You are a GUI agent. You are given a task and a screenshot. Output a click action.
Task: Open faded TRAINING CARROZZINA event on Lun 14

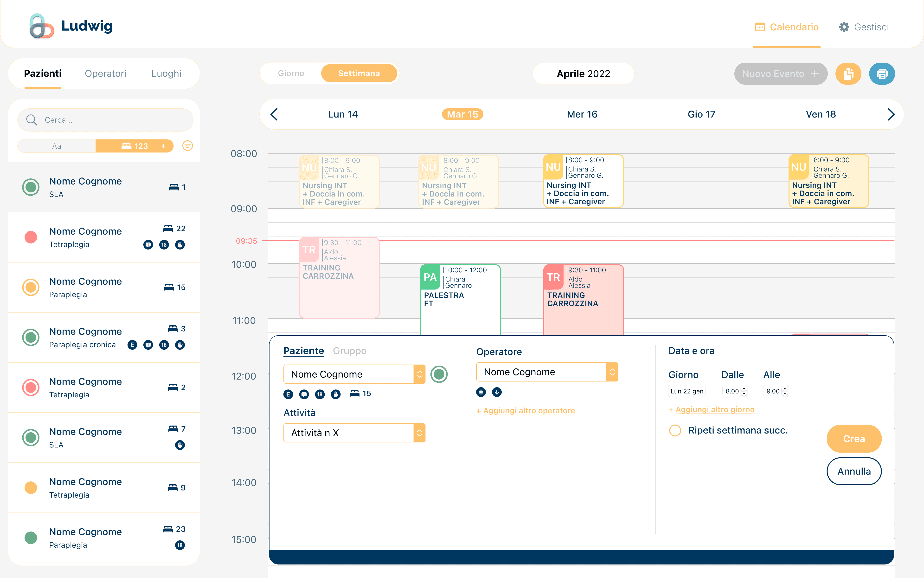point(339,277)
